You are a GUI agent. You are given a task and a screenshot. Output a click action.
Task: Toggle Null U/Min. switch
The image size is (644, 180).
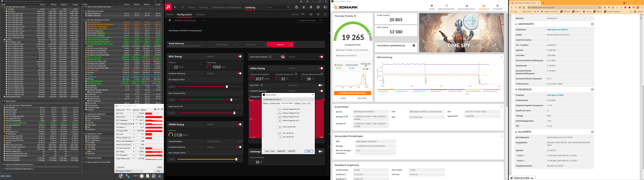(321, 85)
